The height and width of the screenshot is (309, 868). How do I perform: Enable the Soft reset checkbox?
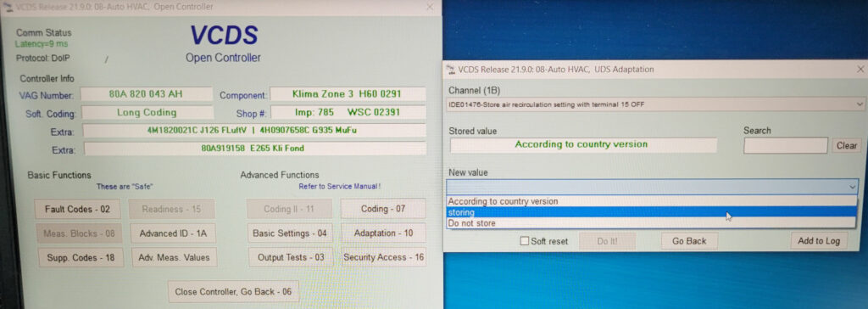(x=524, y=241)
